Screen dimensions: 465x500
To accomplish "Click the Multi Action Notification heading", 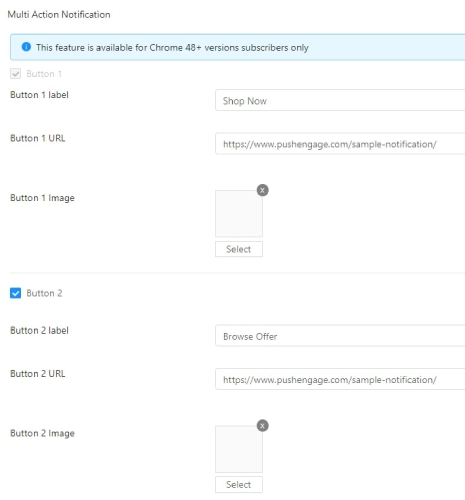I will pyautogui.click(x=59, y=15).
